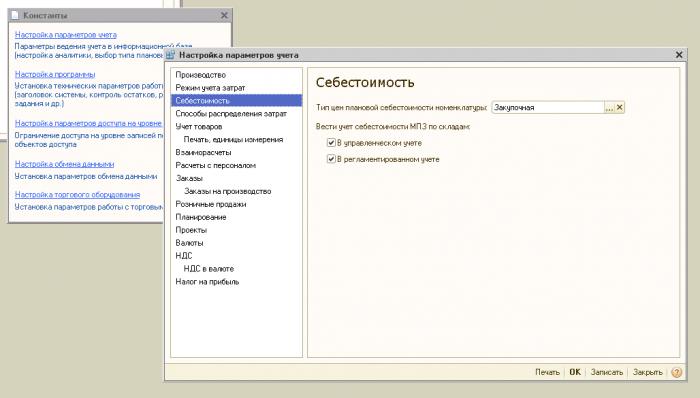Click the Константы window document icon
The height and width of the screenshot is (398, 700).
[x=15, y=15]
